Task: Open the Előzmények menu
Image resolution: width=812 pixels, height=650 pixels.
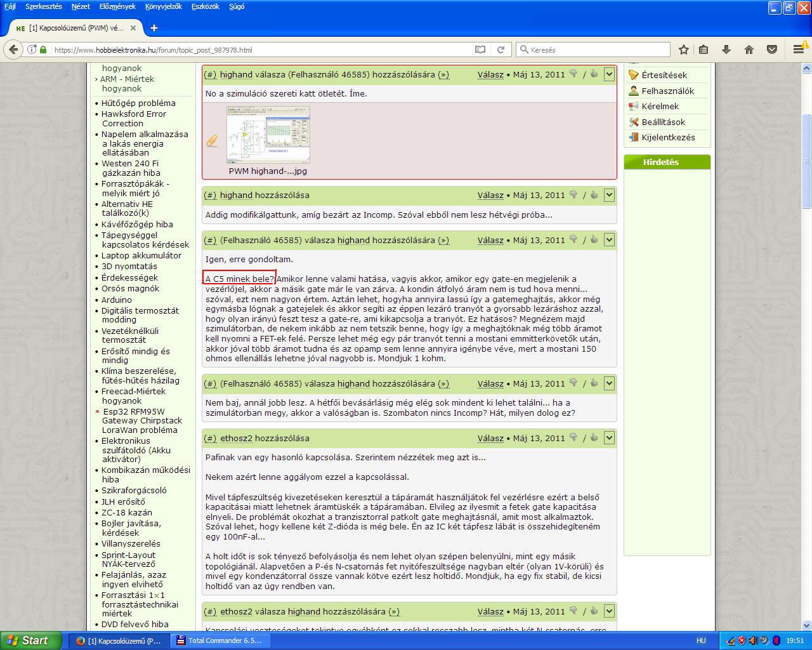Action: point(117,6)
